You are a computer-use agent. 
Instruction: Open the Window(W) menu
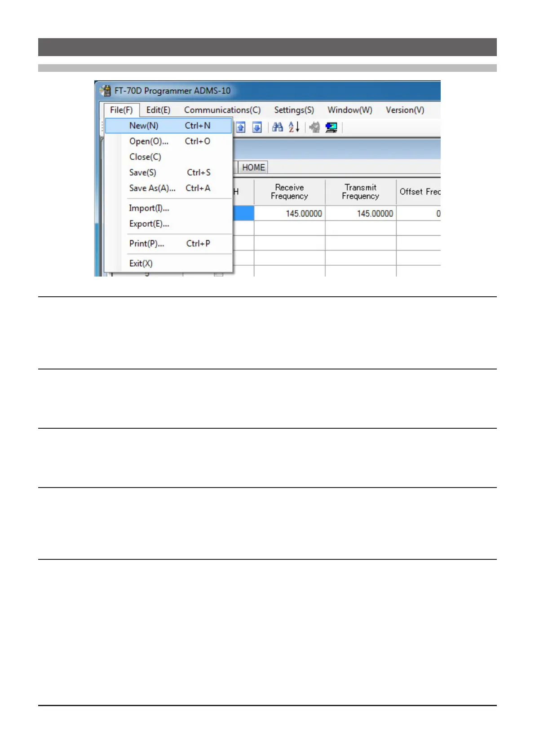click(350, 110)
